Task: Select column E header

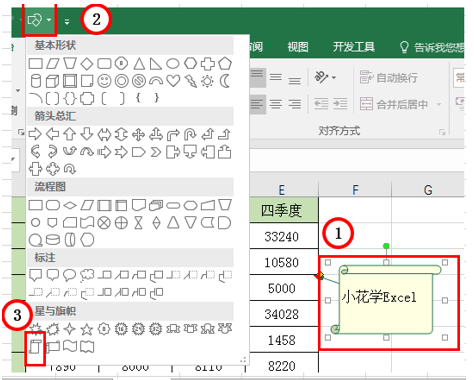Action: 282,190
